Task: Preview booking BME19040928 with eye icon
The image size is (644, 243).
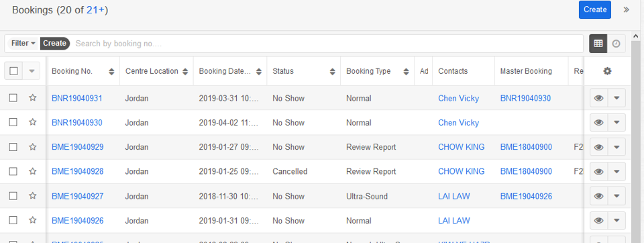Action: (x=599, y=171)
